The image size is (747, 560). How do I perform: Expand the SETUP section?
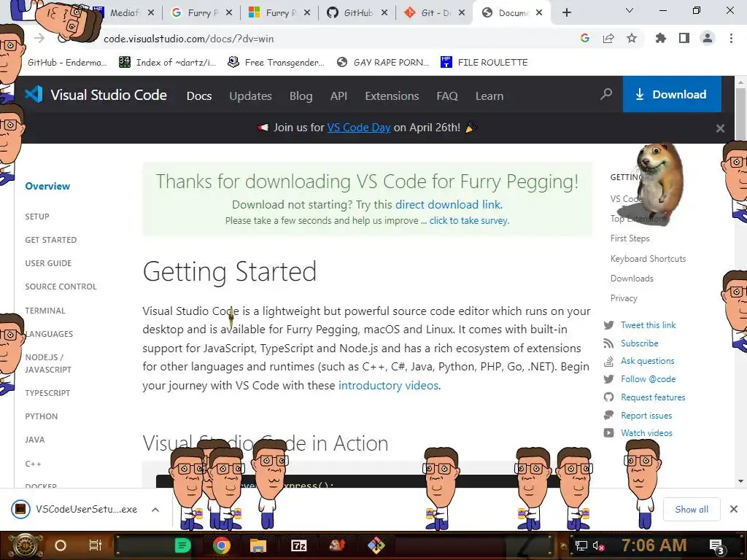(37, 216)
